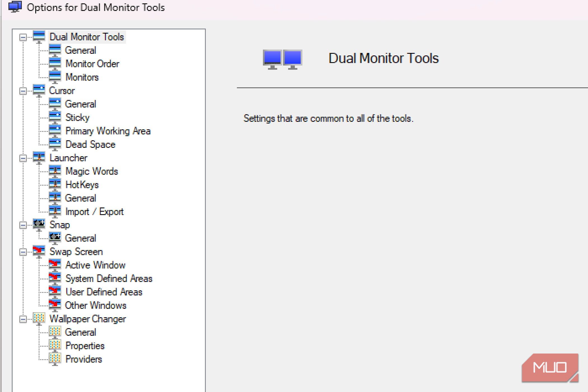The image size is (588, 392).
Task: Collapse the Snap tree node
Action: pos(23,225)
